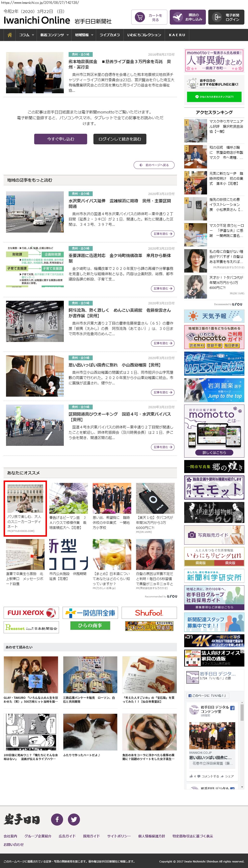Open 新型コロナ 市内公共施設 recommendation

tap(68, 560)
